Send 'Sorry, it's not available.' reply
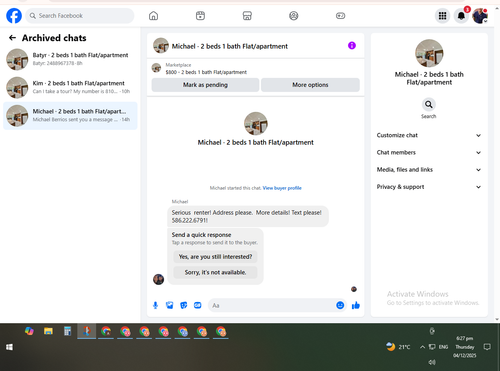Screen dimensions: 500x371 click(215, 272)
